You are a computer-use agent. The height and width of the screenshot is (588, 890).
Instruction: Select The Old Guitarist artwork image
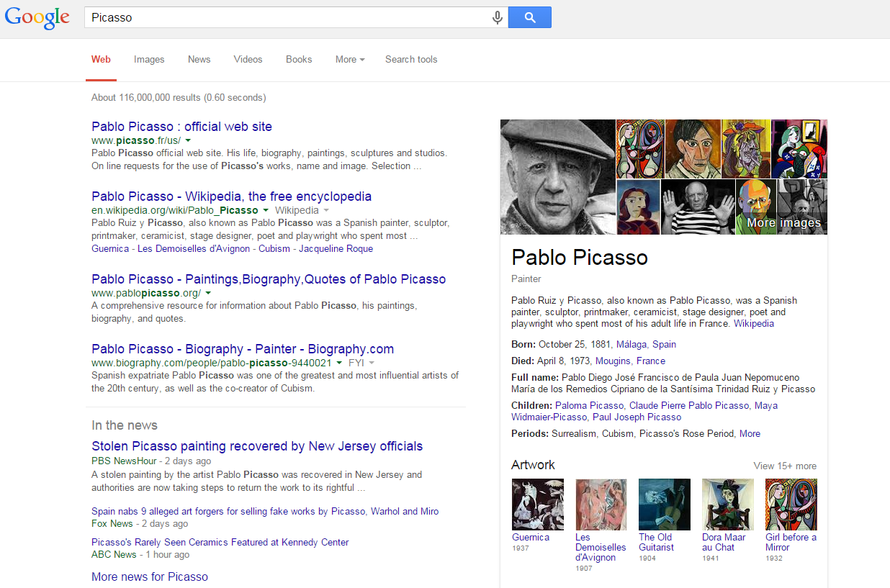664,505
